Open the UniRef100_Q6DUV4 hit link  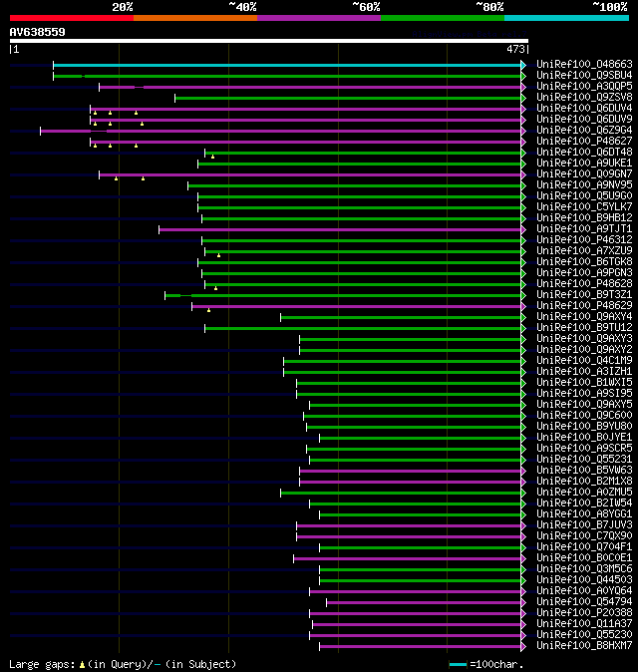tap(584, 108)
